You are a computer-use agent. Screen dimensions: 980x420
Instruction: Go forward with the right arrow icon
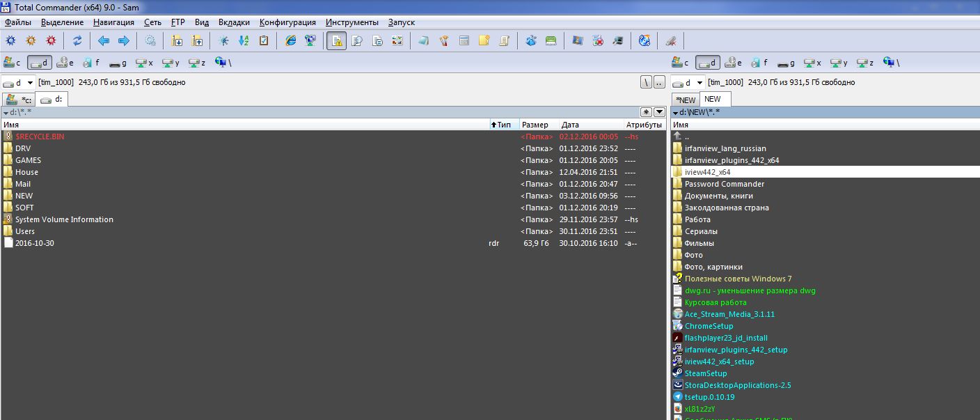pos(124,41)
